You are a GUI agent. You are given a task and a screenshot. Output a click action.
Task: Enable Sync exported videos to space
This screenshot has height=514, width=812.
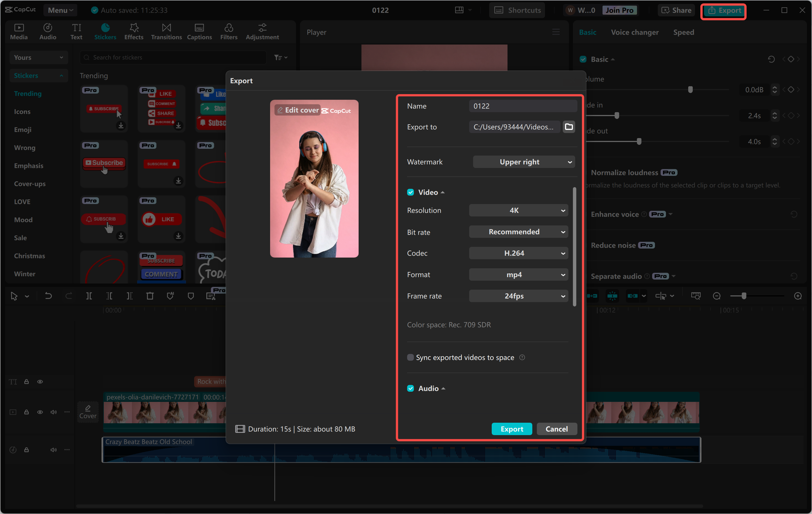coord(411,357)
